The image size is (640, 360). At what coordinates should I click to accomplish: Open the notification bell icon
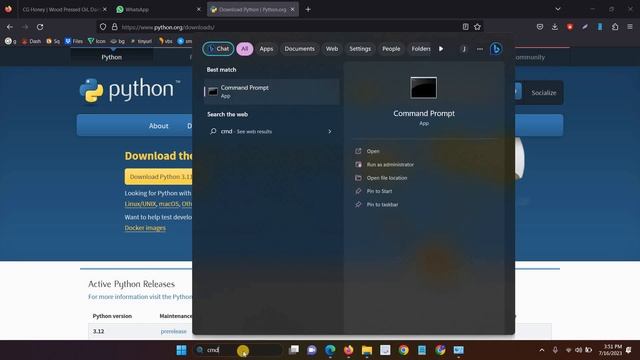pyautogui.click(x=629, y=350)
